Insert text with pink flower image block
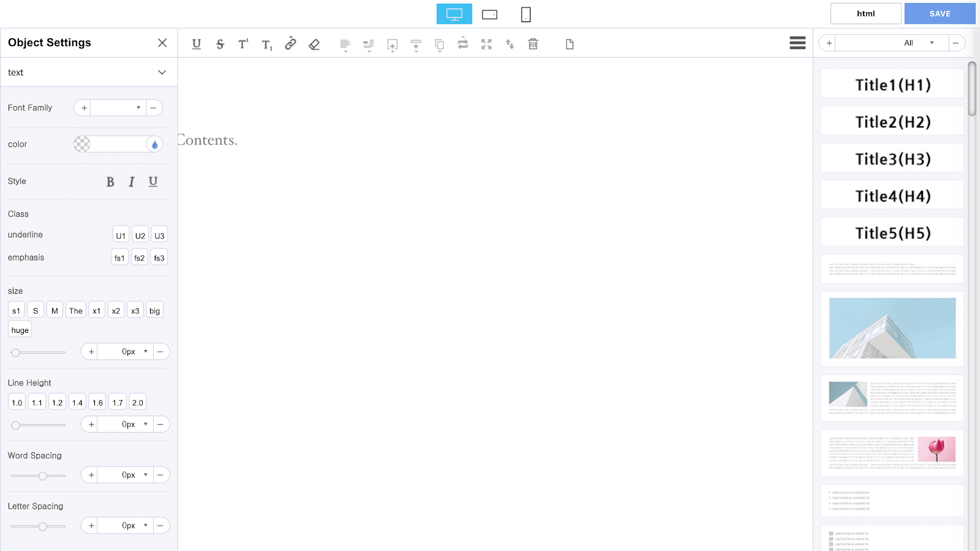This screenshot has height=551, width=980. 892,453
